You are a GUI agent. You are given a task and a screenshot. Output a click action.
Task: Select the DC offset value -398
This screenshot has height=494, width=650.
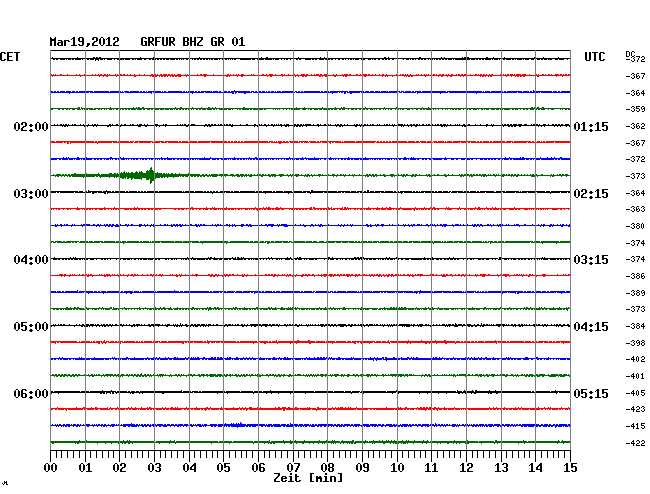(635, 343)
